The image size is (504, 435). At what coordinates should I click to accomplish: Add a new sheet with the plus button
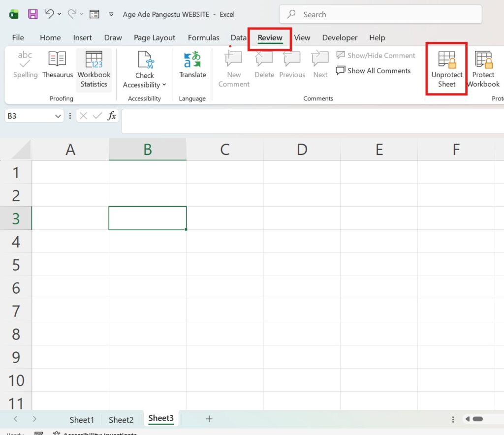[209, 419]
